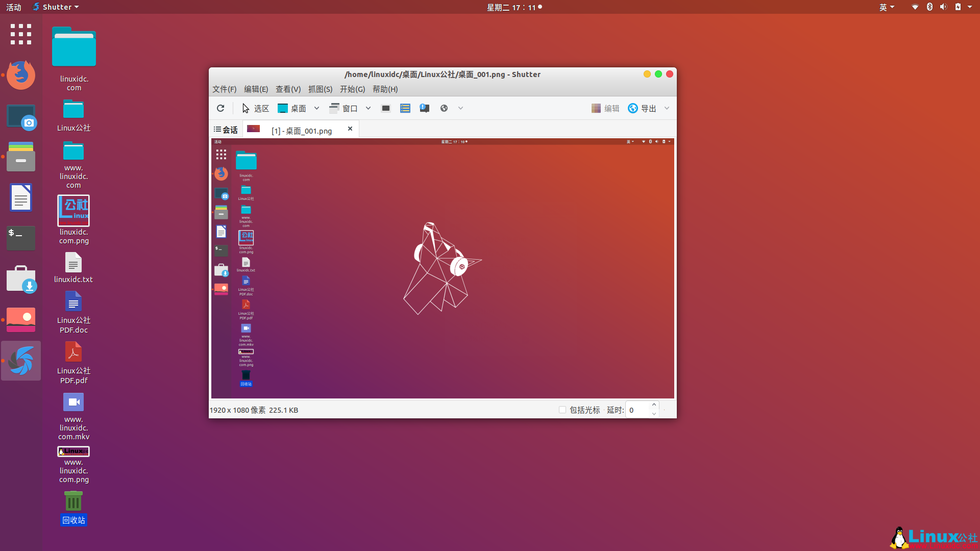This screenshot has width=980, height=551.
Task: Select the Linux公社PDF.pdf desktop file
Action: [x=74, y=363]
